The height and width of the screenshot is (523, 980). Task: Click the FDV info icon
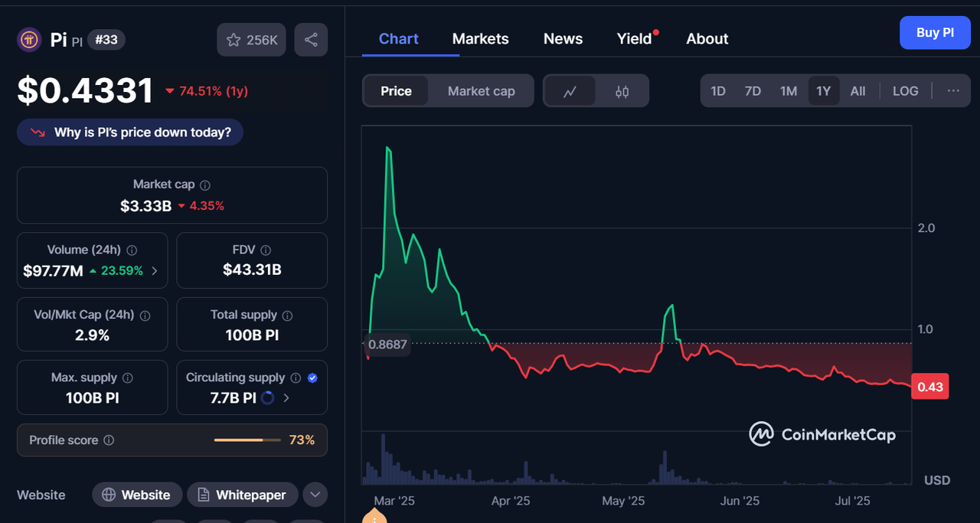click(x=266, y=250)
